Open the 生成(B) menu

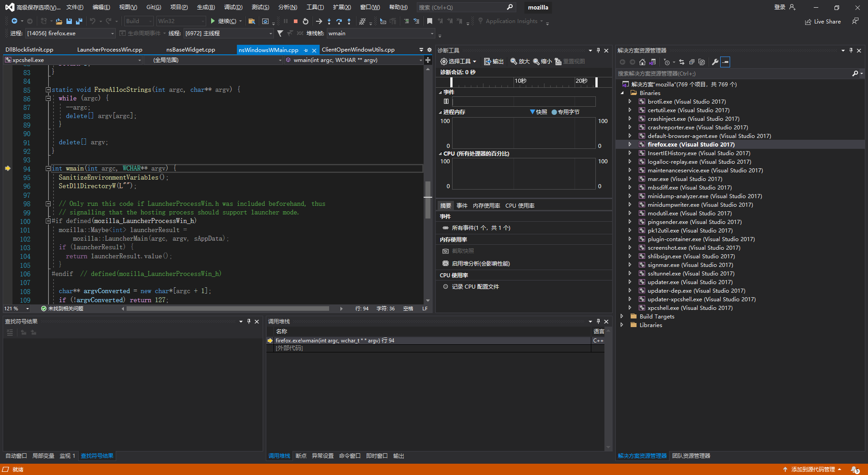click(206, 7)
